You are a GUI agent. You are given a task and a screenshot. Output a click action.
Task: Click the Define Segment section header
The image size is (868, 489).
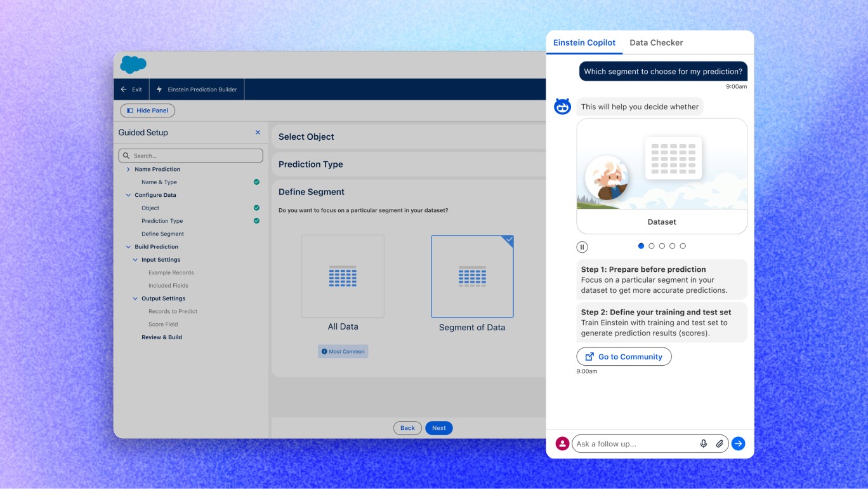[x=312, y=192]
